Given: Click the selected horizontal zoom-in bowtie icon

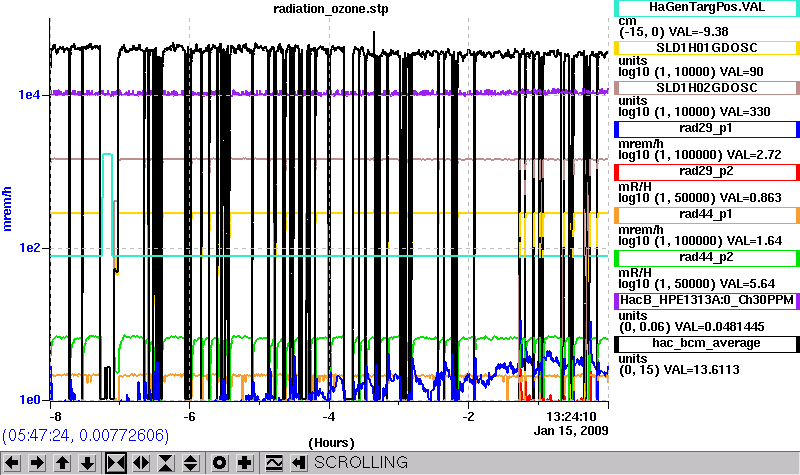Looking at the screenshot, I should pos(116,463).
